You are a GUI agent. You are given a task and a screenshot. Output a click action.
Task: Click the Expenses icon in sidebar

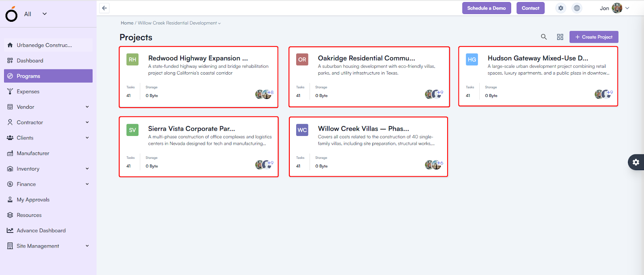click(x=10, y=92)
